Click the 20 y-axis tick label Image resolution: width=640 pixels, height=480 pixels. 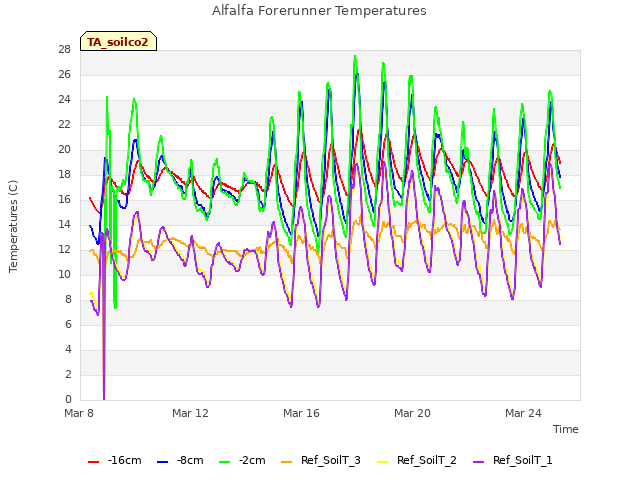64,150
